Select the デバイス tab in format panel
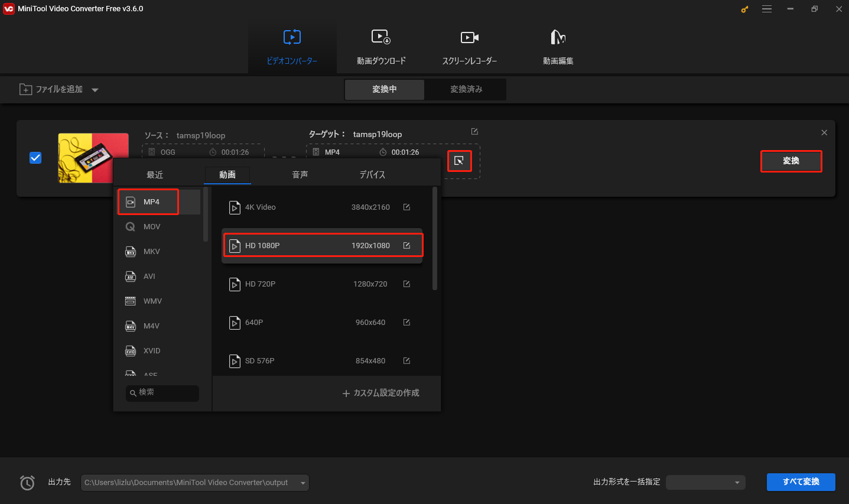 pos(372,175)
